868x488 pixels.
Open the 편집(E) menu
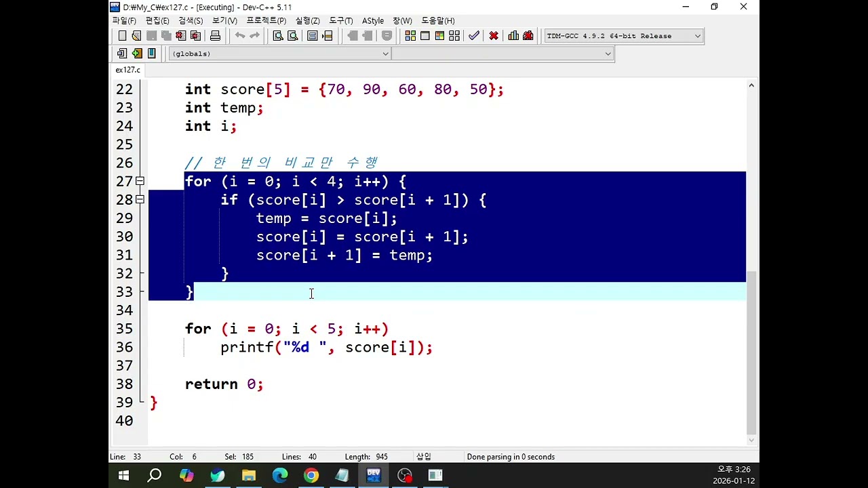click(157, 20)
